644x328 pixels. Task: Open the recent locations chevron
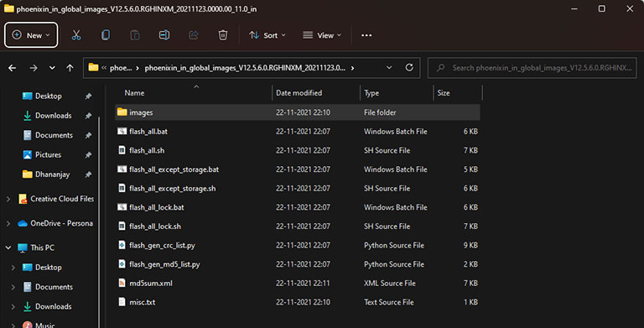52,68
